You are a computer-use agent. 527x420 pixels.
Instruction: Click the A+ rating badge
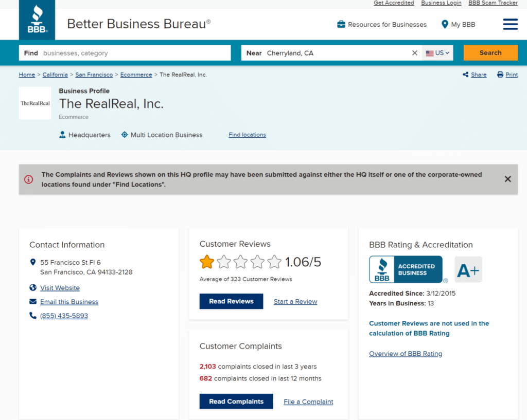tap(468, 269)
